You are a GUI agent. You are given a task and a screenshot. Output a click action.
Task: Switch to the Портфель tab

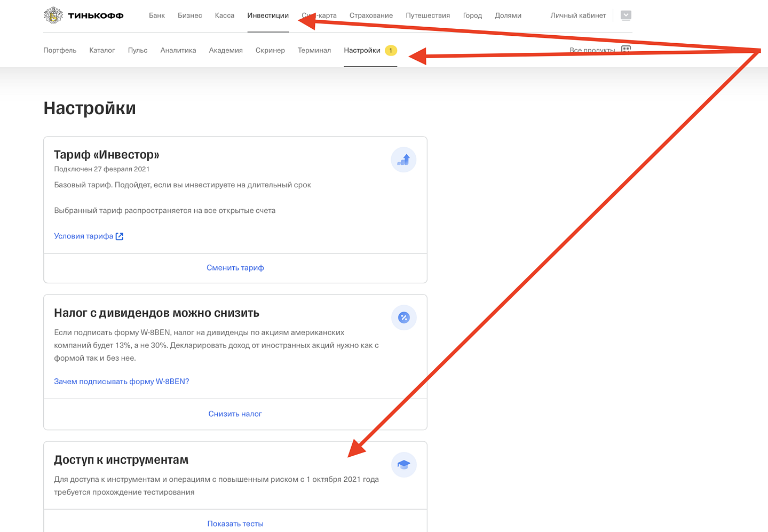click(x=60, y=50)
